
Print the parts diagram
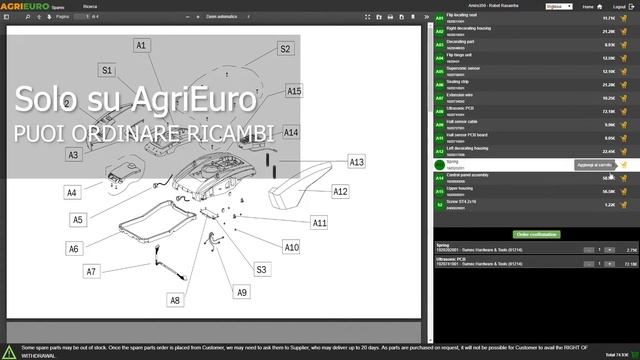click(x=390, y=17)
